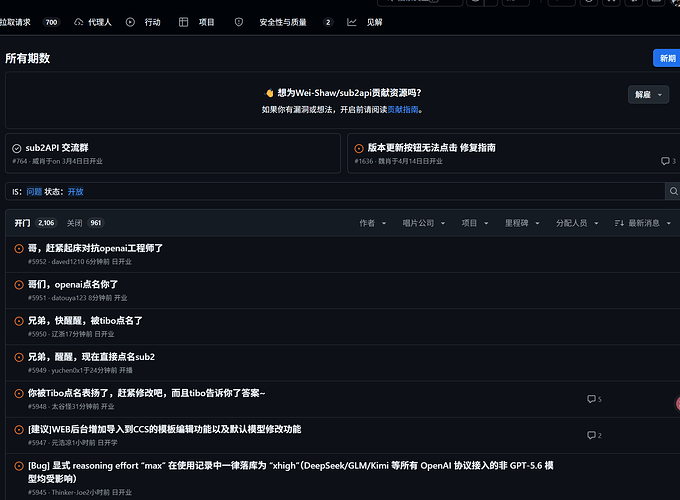Open issue 兄弟，快醒醒，被tibo点名了

85,320
